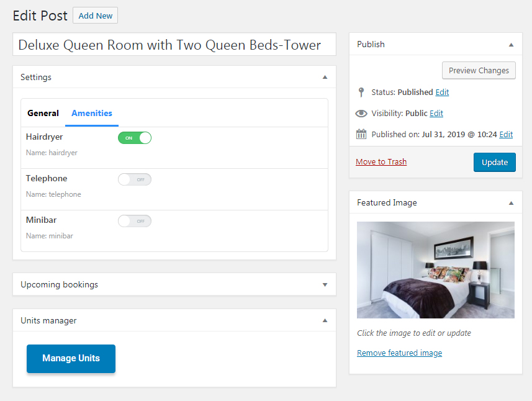Viewport: 532px width, 401px height.
Task: Select the Amenities tab
Action: click(92, 114)
